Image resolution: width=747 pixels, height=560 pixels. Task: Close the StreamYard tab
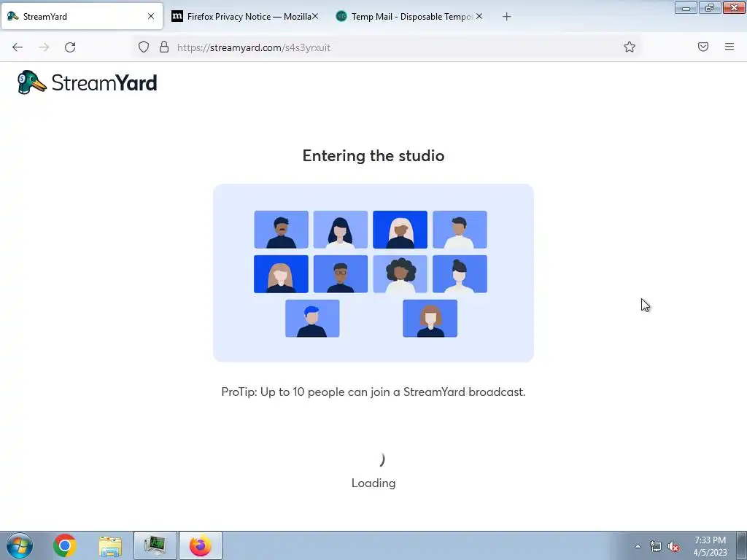151,16
